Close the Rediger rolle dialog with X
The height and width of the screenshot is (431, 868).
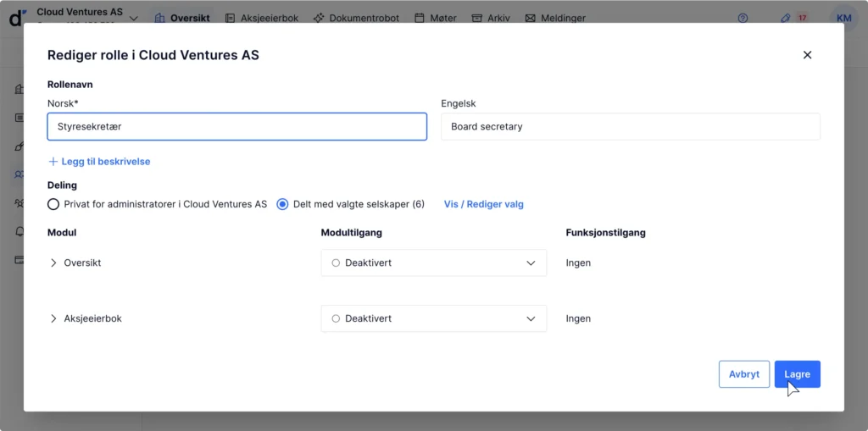[x=807, y=55]
